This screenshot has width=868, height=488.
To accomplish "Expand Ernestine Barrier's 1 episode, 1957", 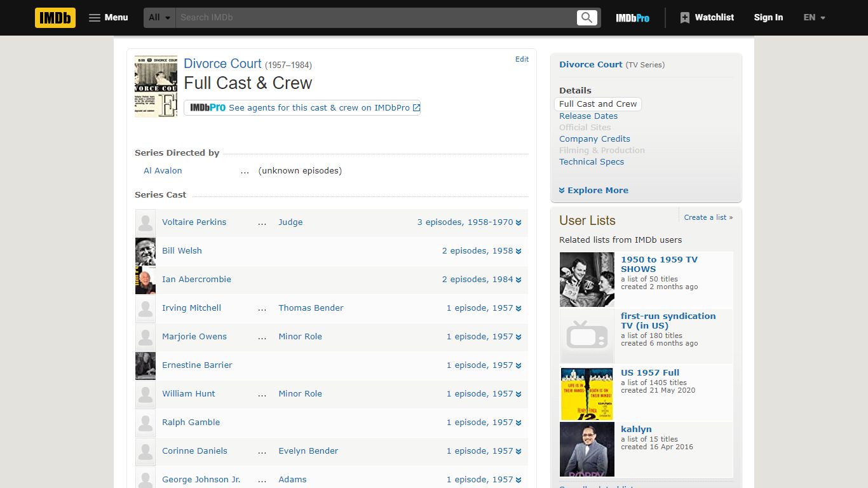I will [484, 365].
